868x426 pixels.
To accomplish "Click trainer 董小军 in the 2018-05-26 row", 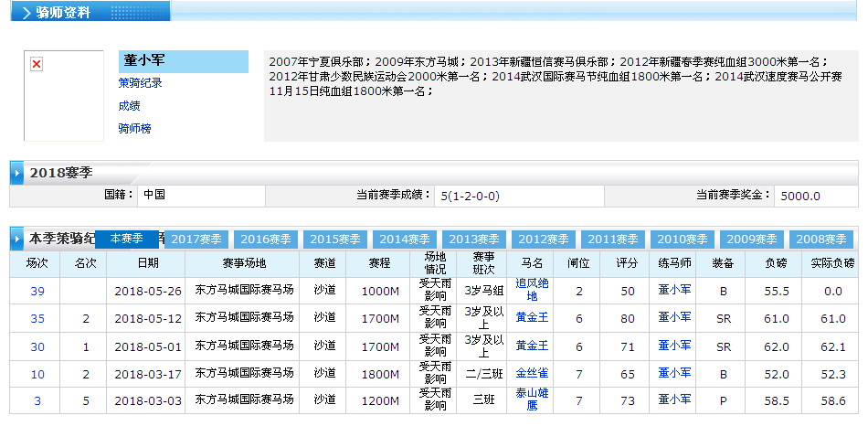I will 674,290.
